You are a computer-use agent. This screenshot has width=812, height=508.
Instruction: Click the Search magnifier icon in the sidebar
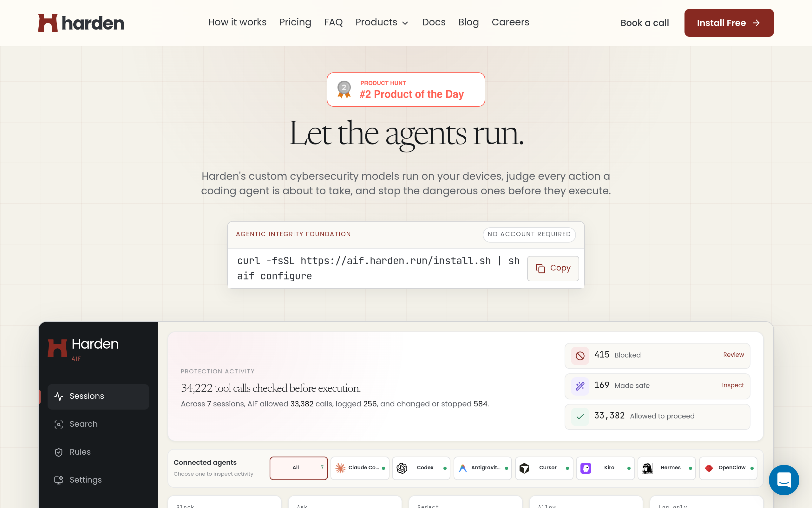(x=59, y=424)
